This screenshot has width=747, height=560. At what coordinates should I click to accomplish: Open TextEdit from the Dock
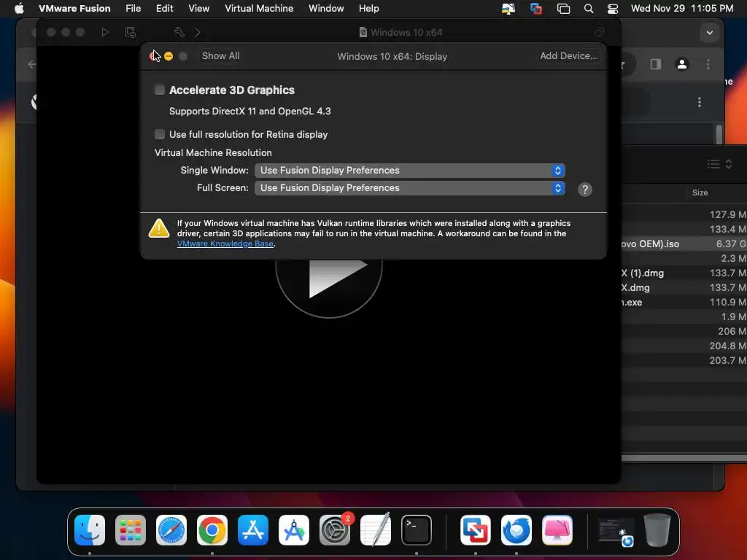point(376,530)
